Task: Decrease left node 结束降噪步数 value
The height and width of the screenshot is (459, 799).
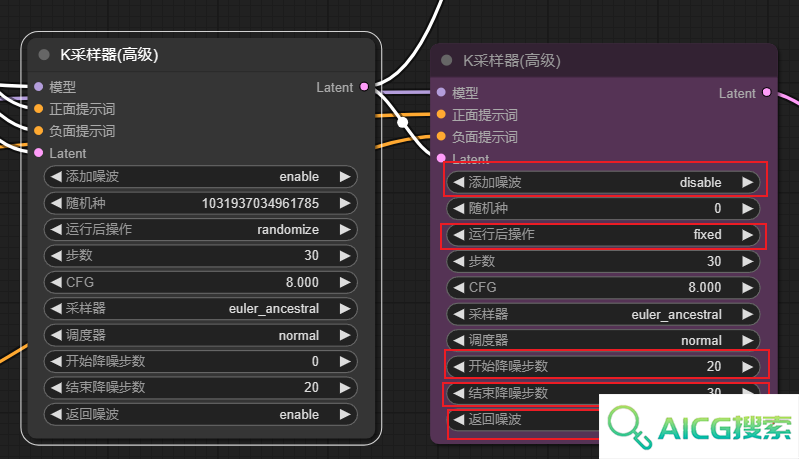Action: pyautogui.click(x=56, y=388)
